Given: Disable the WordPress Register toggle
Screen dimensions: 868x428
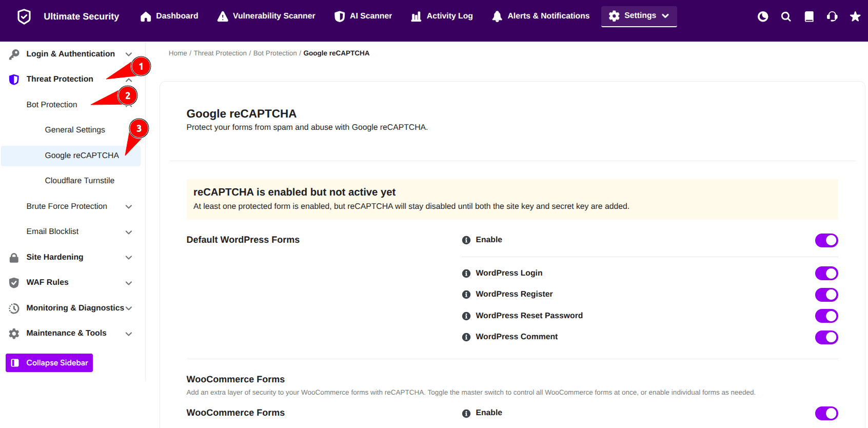Looking at the screenshot, I should (826, 295).
